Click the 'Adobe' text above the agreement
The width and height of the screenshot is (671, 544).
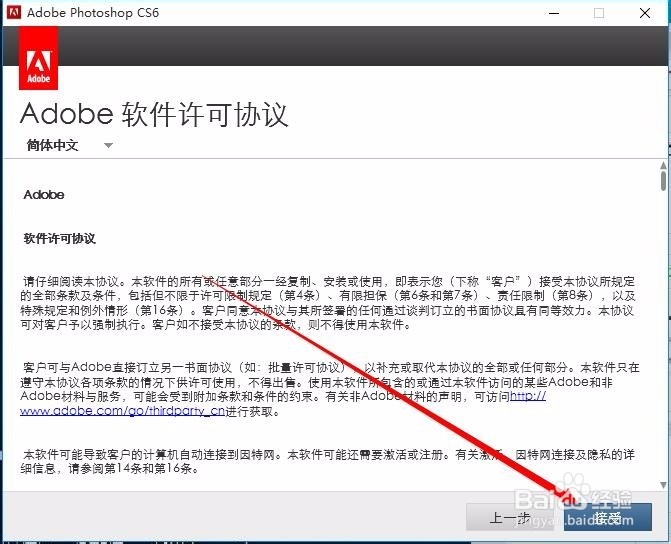point(44,195)
